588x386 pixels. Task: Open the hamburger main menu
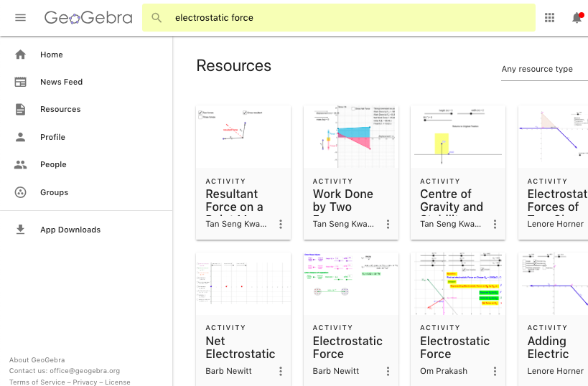(20, 17)
